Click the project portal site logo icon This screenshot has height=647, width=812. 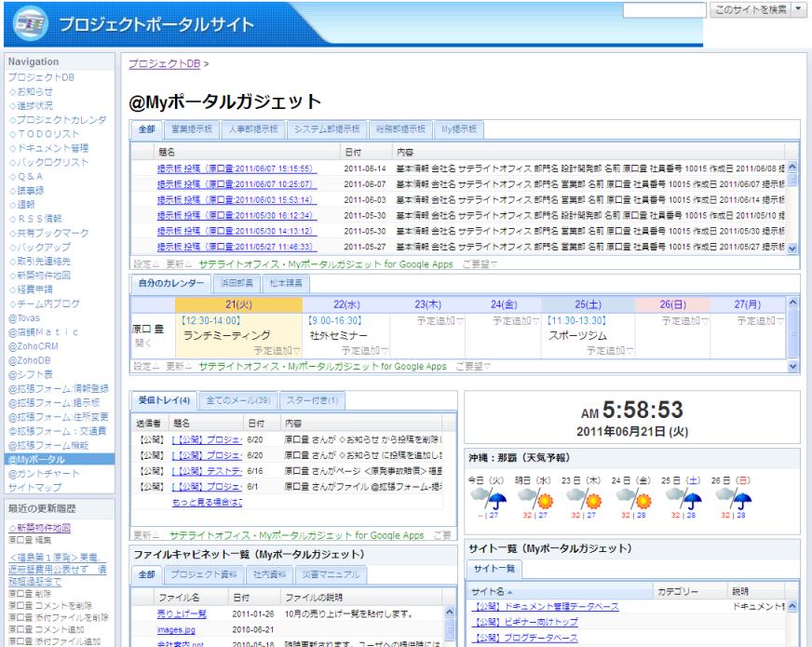pos(29,28)
